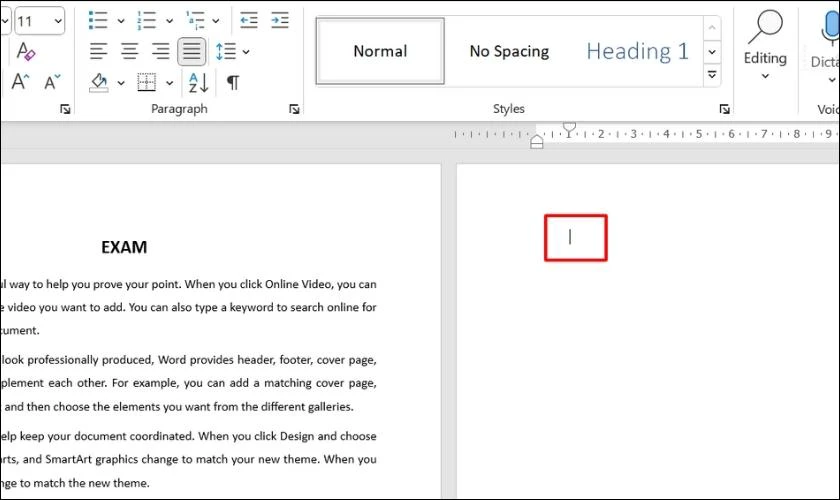
Task: Click the left indent marker on ruler
Action: [537, 142]
